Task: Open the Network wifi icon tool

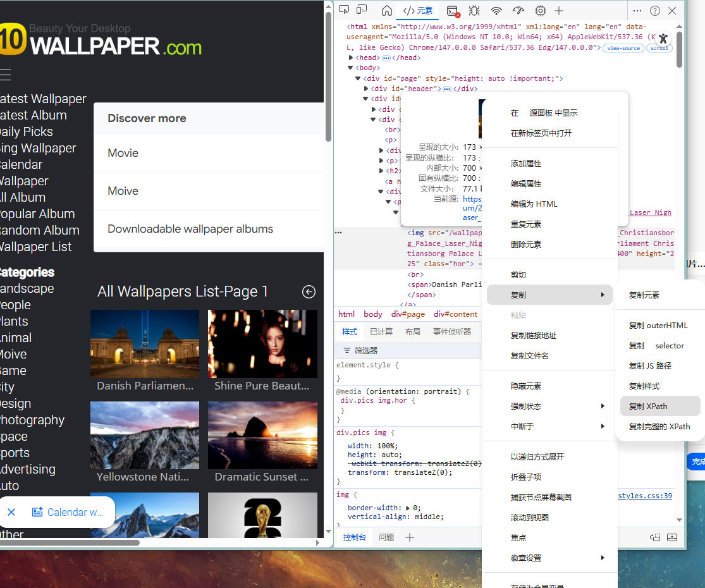Action: 496,10
